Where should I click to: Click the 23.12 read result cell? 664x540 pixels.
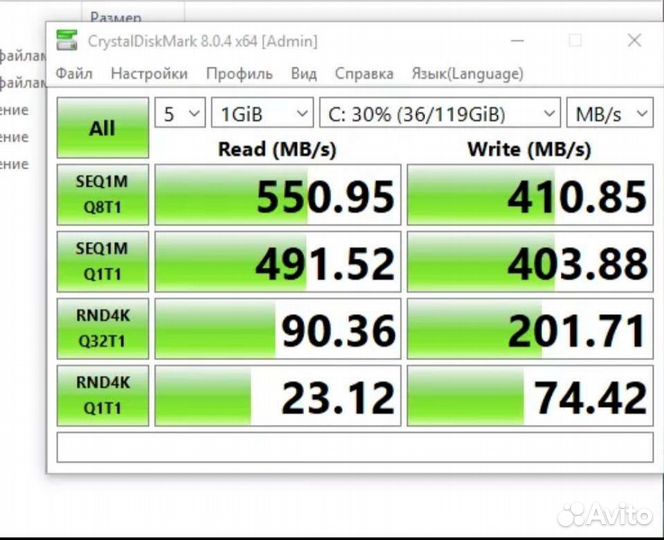click(x=278, y=395)
